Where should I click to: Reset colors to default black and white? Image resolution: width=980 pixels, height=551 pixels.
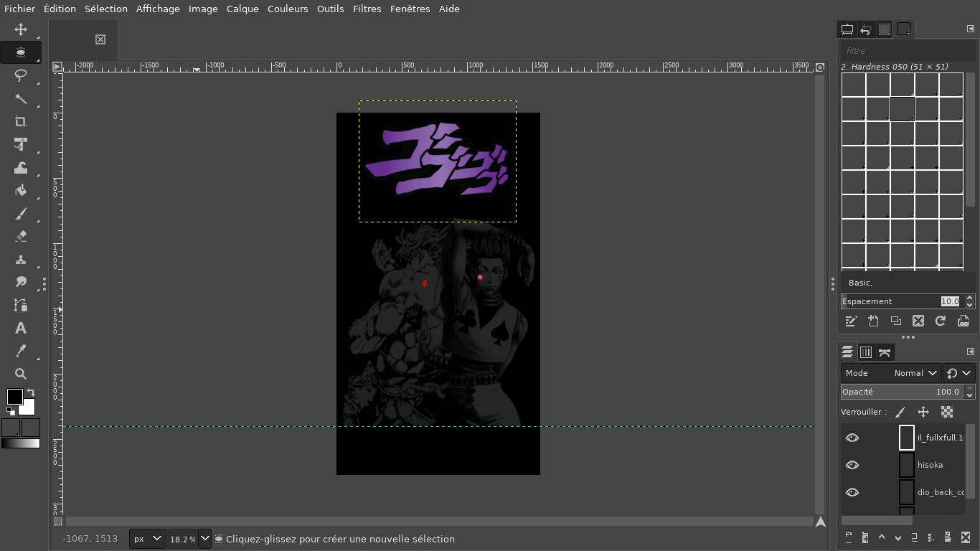11,411
